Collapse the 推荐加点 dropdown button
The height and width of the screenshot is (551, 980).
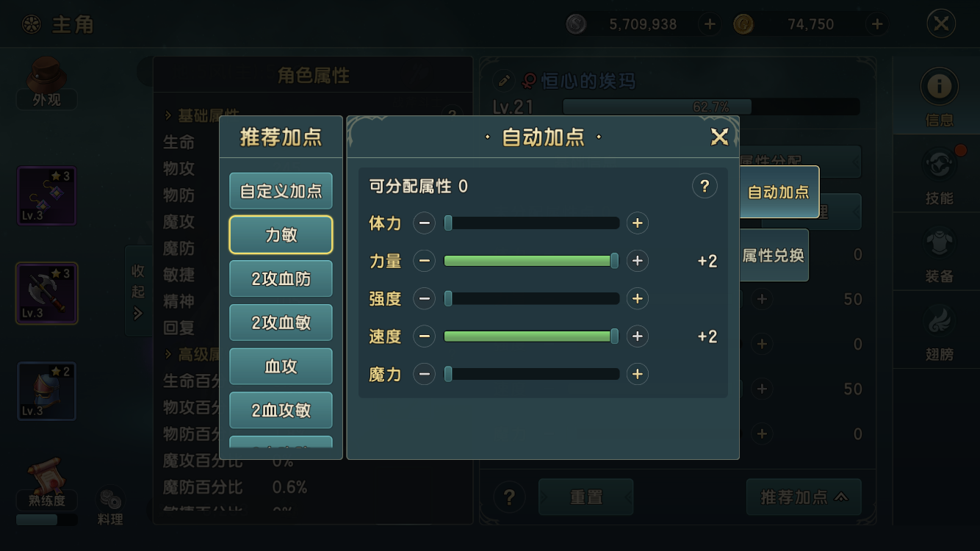[804, 497]
